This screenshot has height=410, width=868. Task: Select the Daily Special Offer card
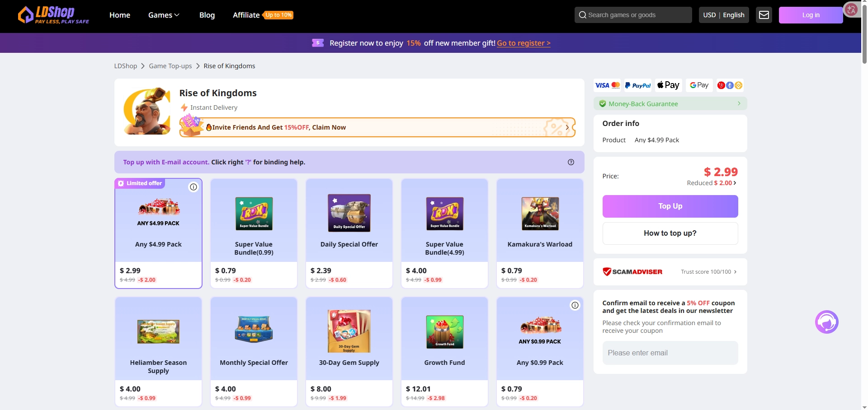point(349,233)
